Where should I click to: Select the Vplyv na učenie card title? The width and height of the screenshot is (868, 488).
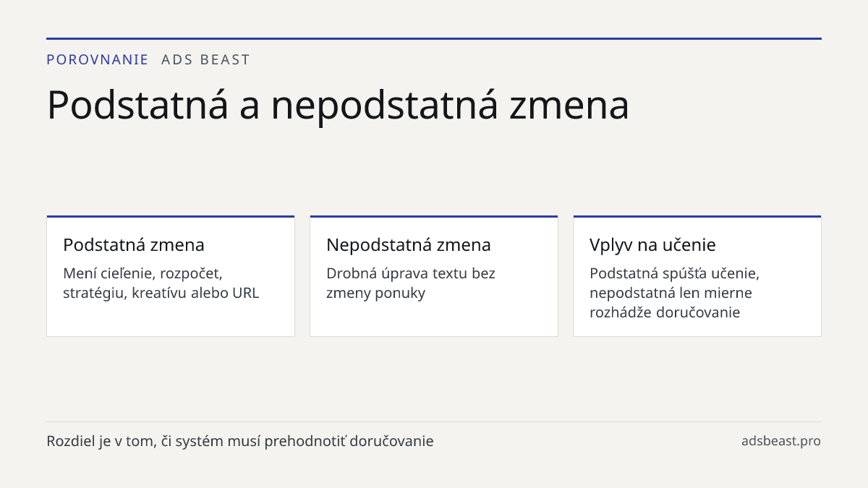point(652,244)
